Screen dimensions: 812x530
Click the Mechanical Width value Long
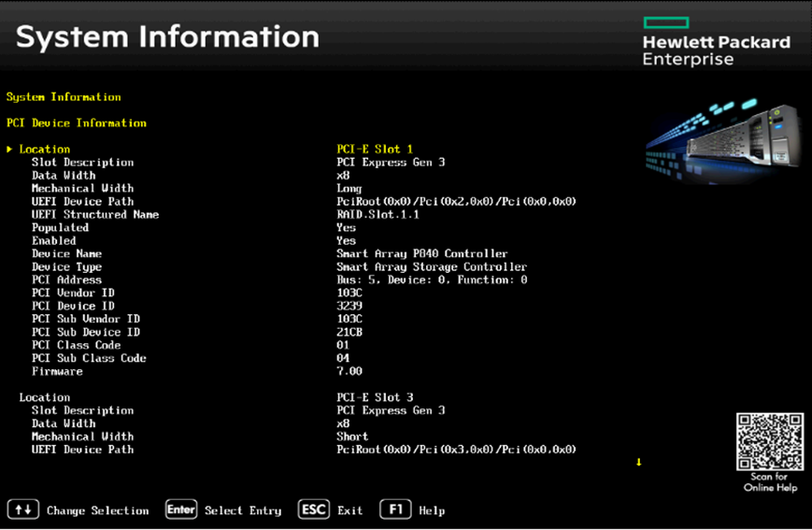coord(349,189)
